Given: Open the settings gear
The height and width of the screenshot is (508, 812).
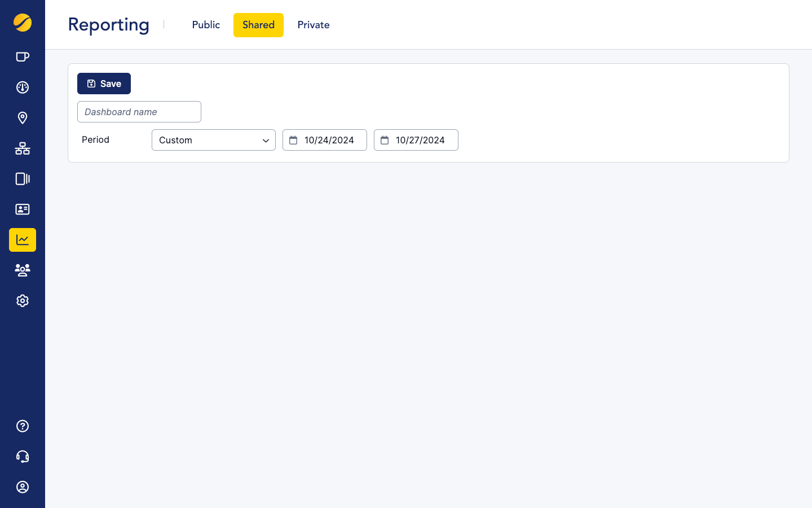Looking at the screenshot, I should [23, 301].
